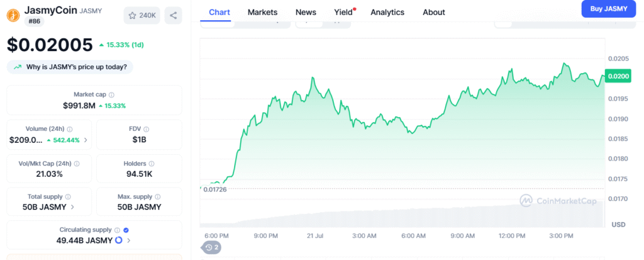Open 'Why is JASMY's price up today?'
Screen dimensions: 644x260
[x=70, y=67]
